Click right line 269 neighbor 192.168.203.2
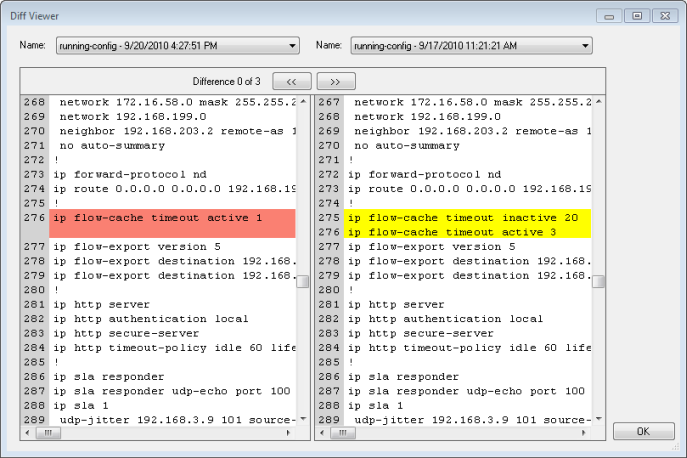The image size is (687, 458). click(473, 131)
